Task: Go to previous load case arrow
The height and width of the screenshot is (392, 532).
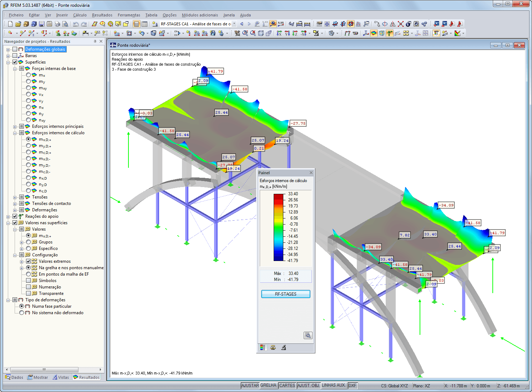Action: pos(242,24)
